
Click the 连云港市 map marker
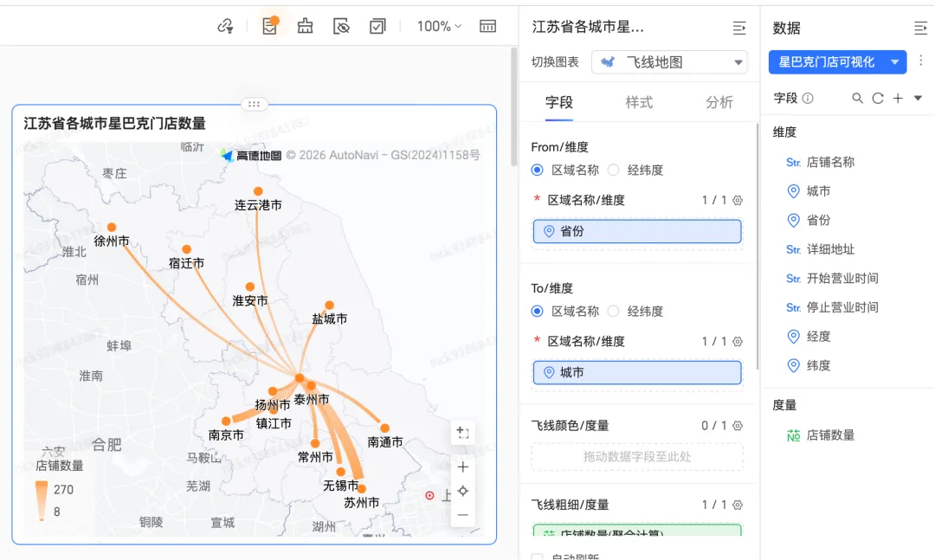tap(258, 191)
